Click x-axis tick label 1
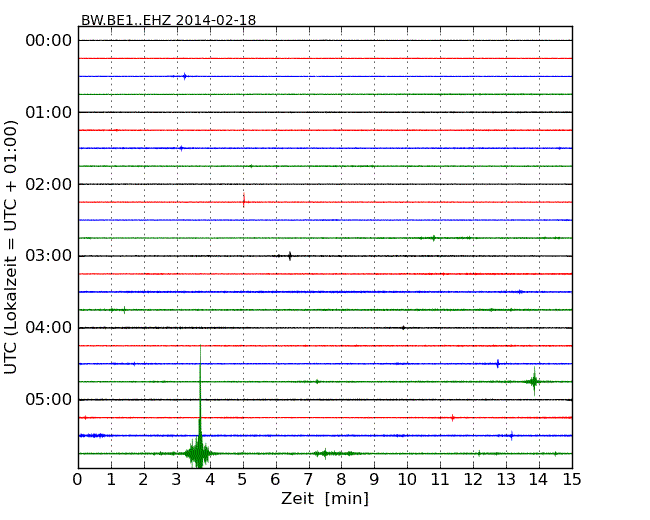 (x=111, y=479)
